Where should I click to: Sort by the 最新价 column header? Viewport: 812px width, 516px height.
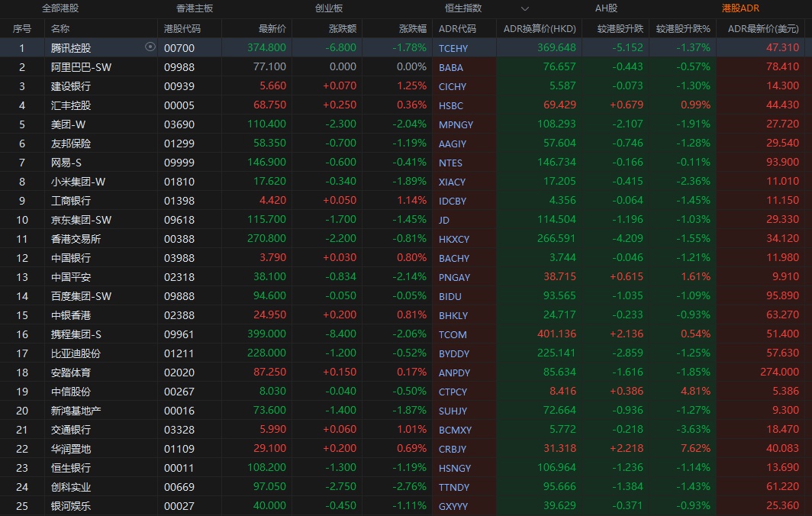(x=272, y=28)
